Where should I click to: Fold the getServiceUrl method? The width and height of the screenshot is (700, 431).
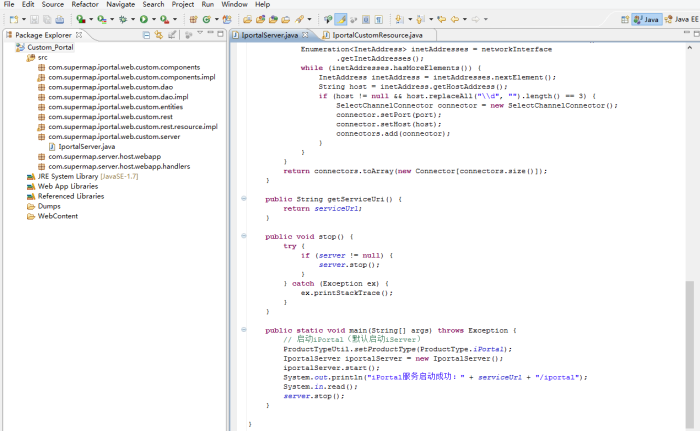pos(245,199)
